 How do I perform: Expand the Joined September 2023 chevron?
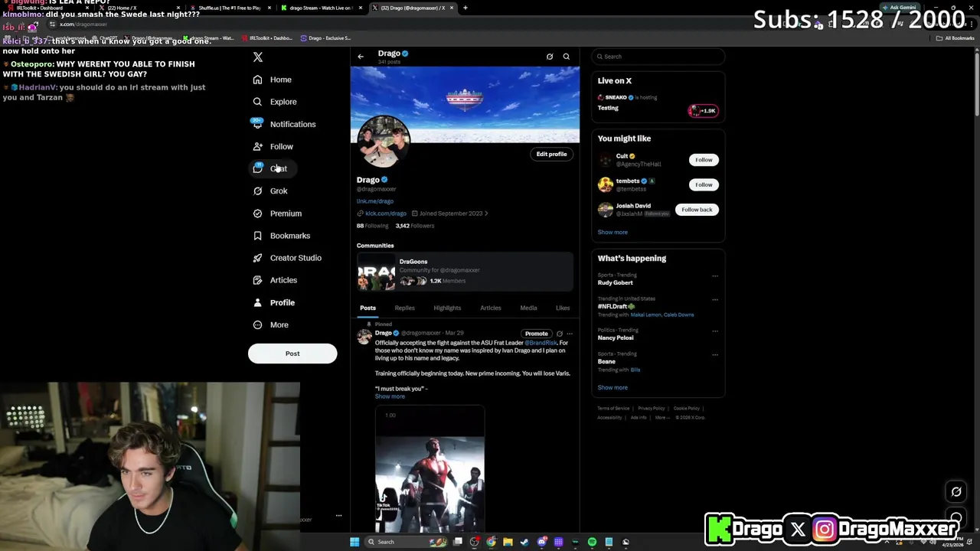point(486,214)
